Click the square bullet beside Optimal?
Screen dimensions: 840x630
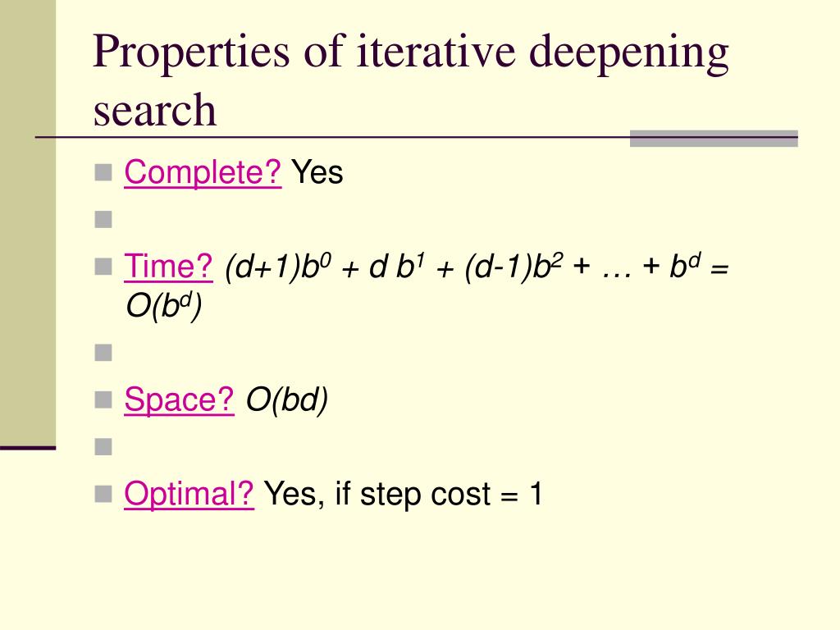pos(103,493)
